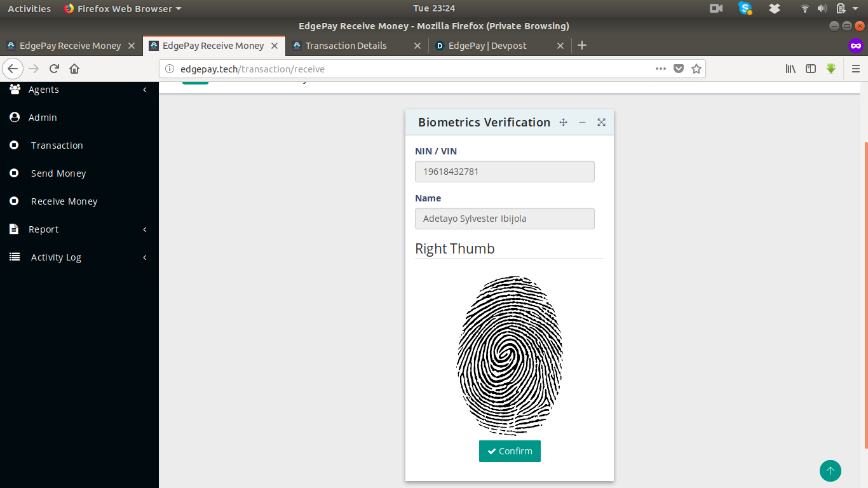Viewport: 868px width, 488px height.
Task: Switch to the Transaction Details tab
Action: point(356,46)
